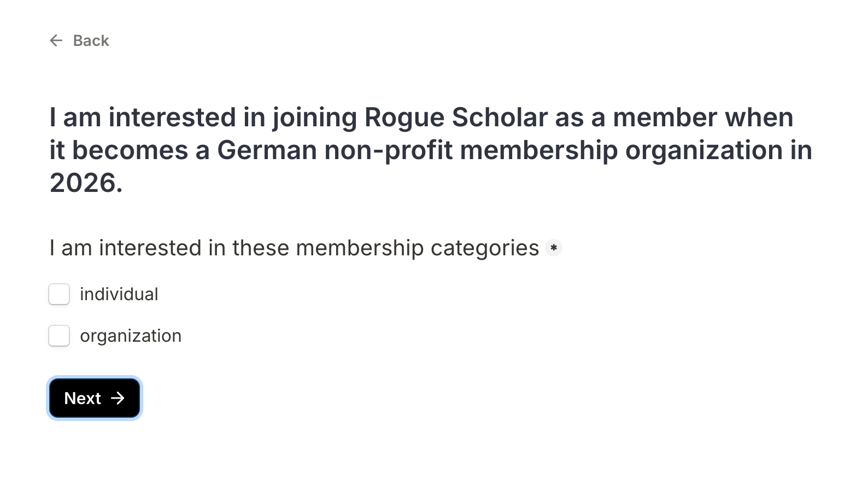Click "2026." at the heading's end
Image resolution: width=868 pixels, height=491 pixels.
(86, 183)
